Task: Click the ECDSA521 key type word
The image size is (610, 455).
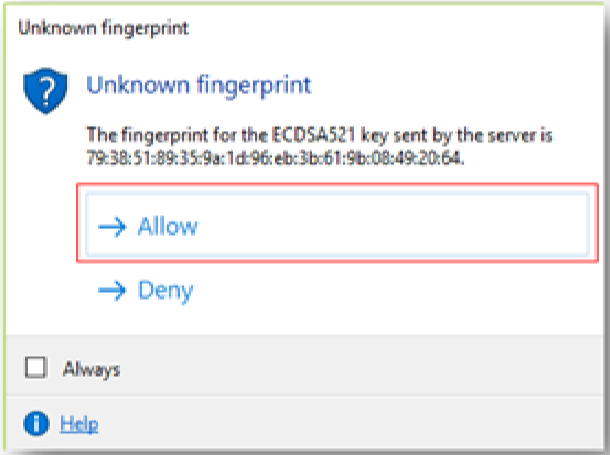Action: (313, 135)
